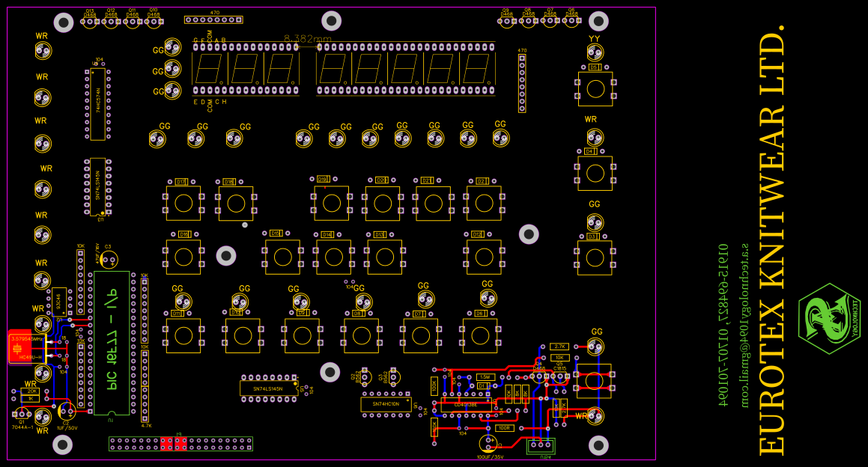Select the tactile switch under D19
Screen dimensions: 868x467
332,203
